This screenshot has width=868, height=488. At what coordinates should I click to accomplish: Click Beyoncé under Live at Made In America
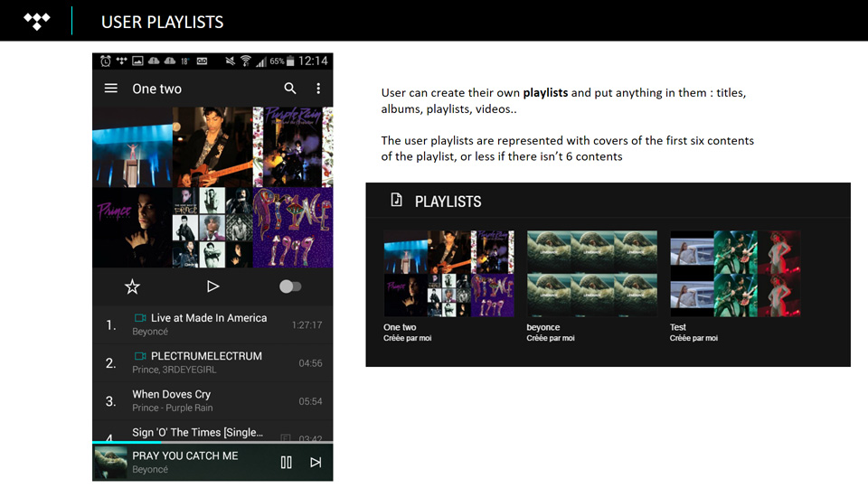click(x=149, y=332)
